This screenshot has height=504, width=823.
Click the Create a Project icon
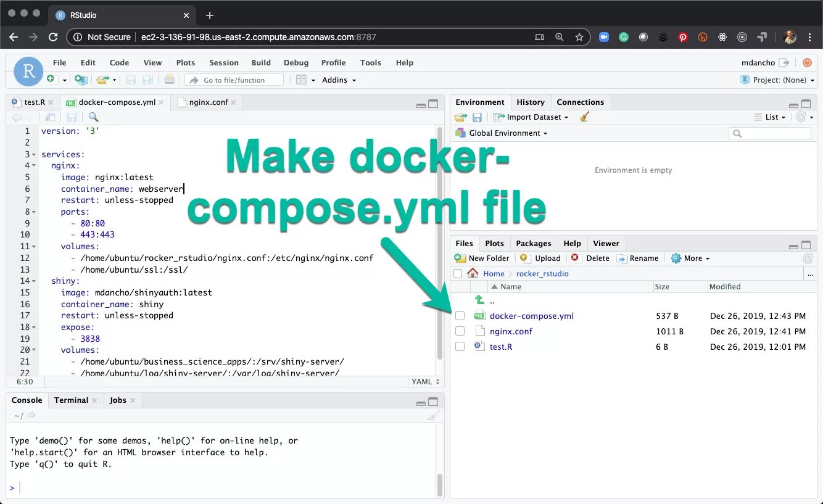pos(81,80)
